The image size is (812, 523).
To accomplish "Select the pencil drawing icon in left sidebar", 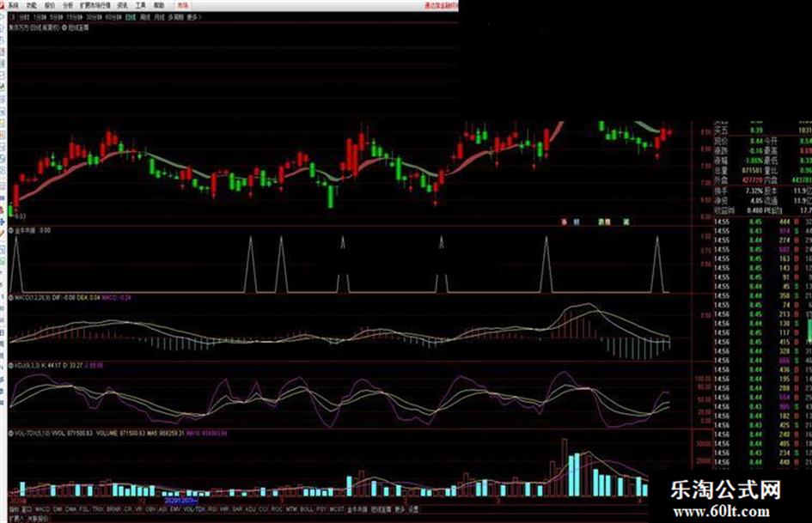I will 3,233.
